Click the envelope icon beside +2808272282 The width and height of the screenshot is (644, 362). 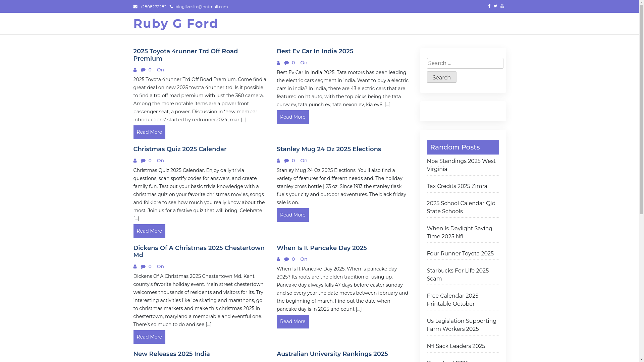click(135, 7)
